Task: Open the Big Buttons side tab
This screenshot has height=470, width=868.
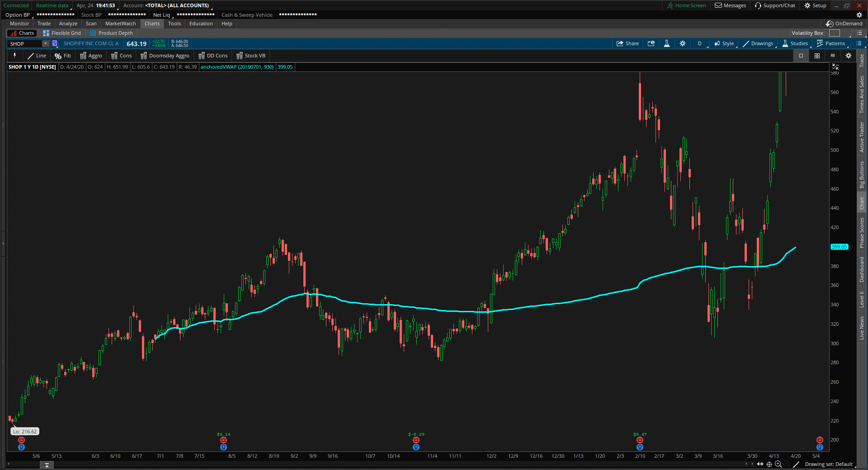Action: coord(862,175)
